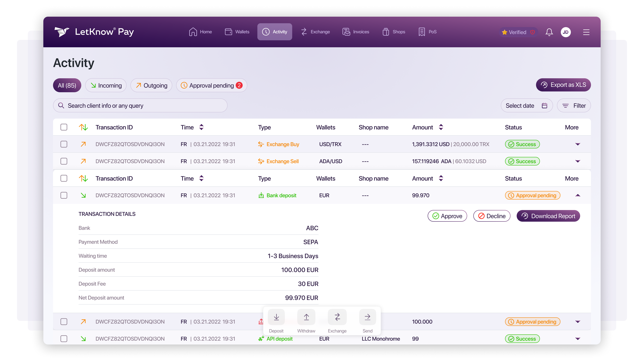
Task: Click the JD user avatar
Action: (x=565, y=32)
